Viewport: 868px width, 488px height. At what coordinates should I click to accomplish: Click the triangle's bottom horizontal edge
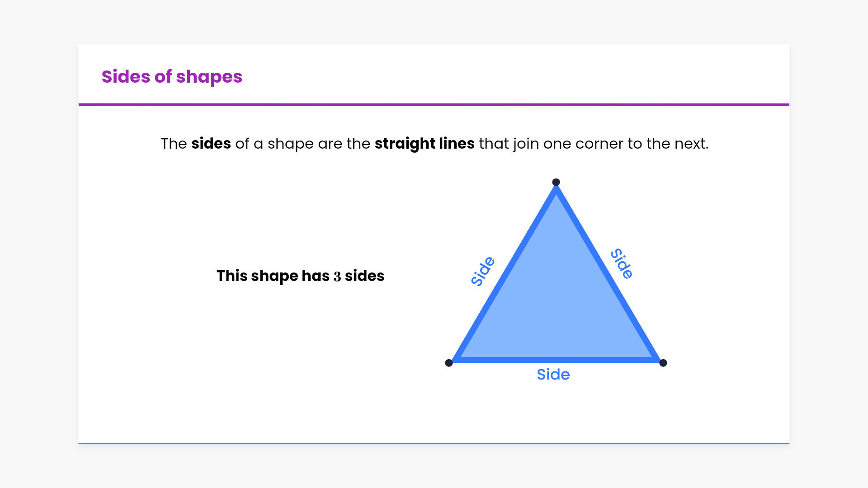(x=556, y=360)
